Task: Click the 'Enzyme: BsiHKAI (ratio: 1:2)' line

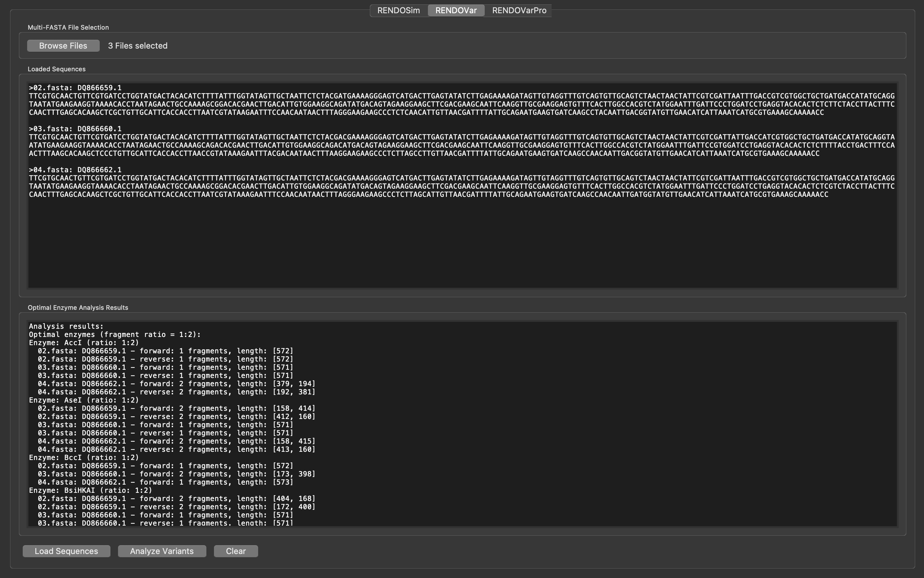Action: 90,490
